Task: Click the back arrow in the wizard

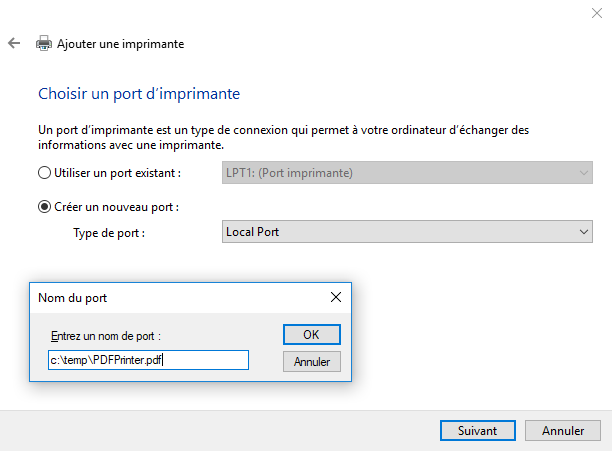Action: (13, 44)
